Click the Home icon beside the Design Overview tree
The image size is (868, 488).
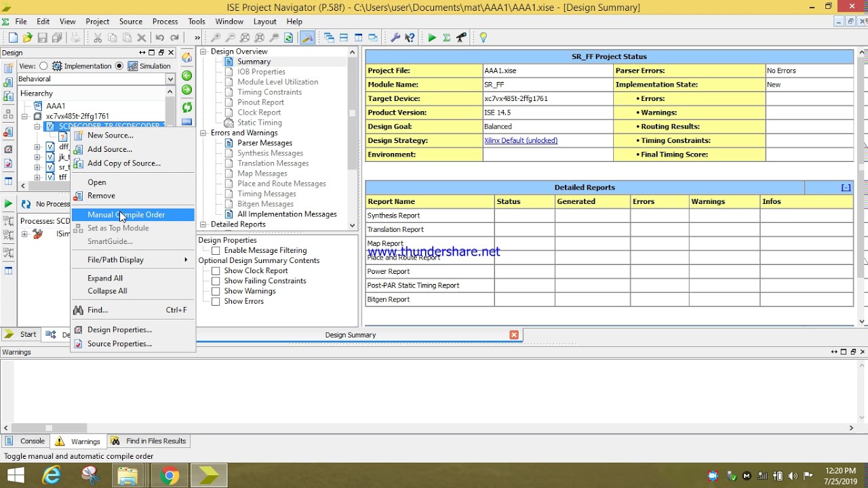click(187, 58)
